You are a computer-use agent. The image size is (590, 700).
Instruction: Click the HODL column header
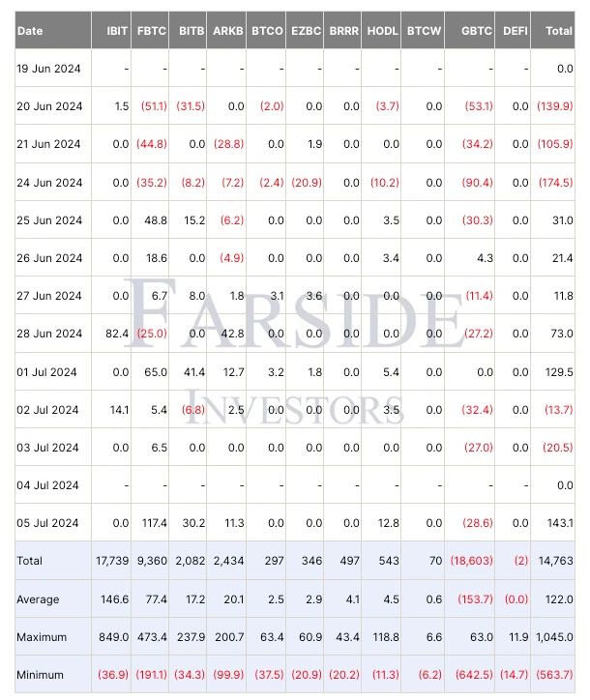tap(382, 31)
